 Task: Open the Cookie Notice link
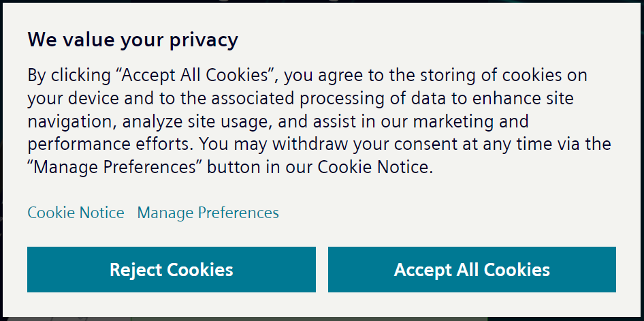(x=76, y=213)
